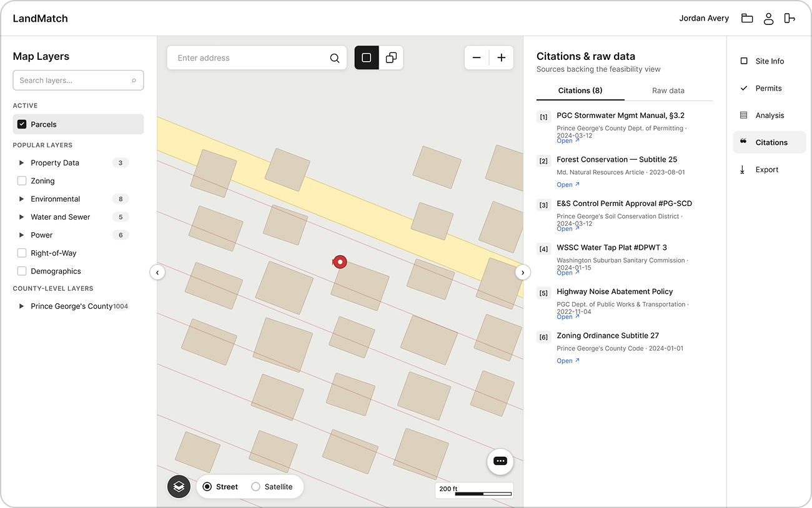Screen dimensions: 812x508
Task: Click the layers stack button at the map's bottom
Action: point(179,486)
